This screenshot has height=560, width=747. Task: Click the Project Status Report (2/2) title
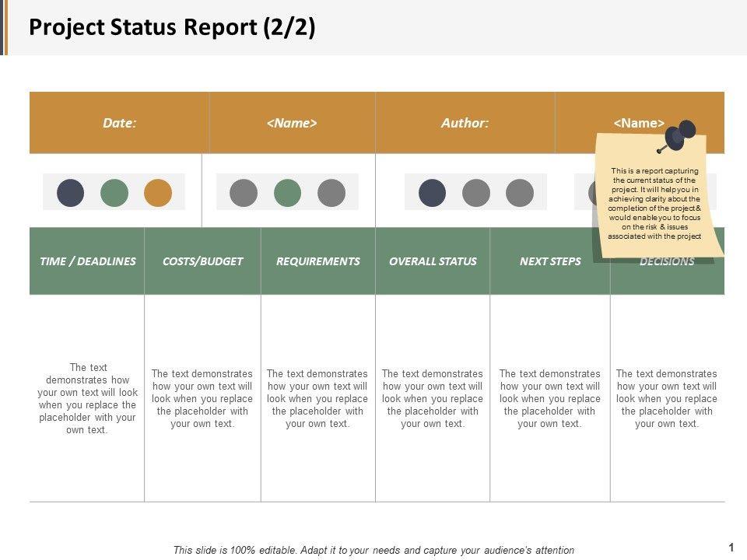(x=172, y=27)
